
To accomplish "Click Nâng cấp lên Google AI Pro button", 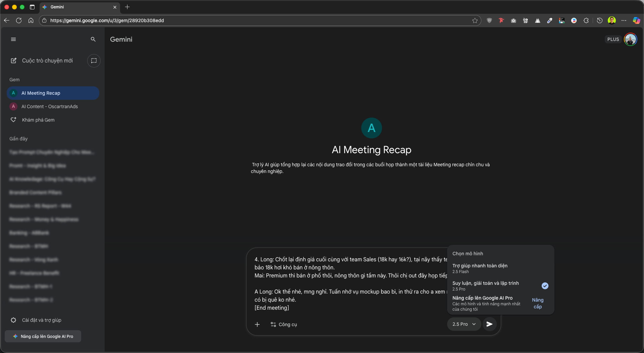I will [x=43, y=336].
